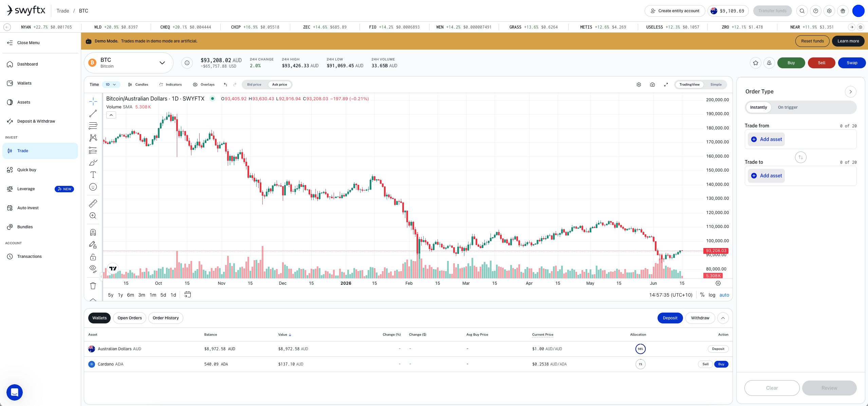The height and width of the screenshot is (406, 868).
Task: Open the 1D time interval dropdown
Action: tap(111, 85)
